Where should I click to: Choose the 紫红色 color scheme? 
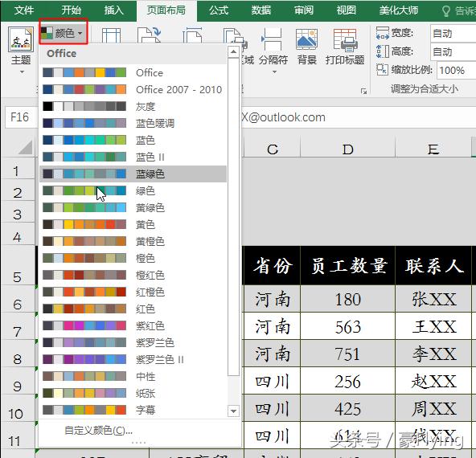pos(133,325)
